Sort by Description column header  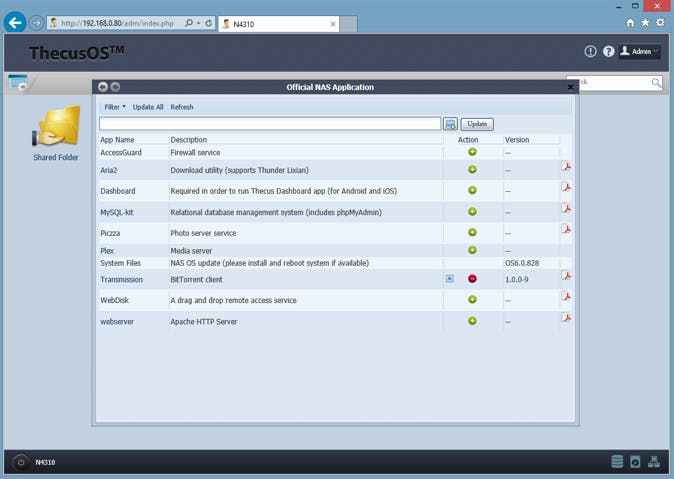pyautogui.click(x=189, y=140)
